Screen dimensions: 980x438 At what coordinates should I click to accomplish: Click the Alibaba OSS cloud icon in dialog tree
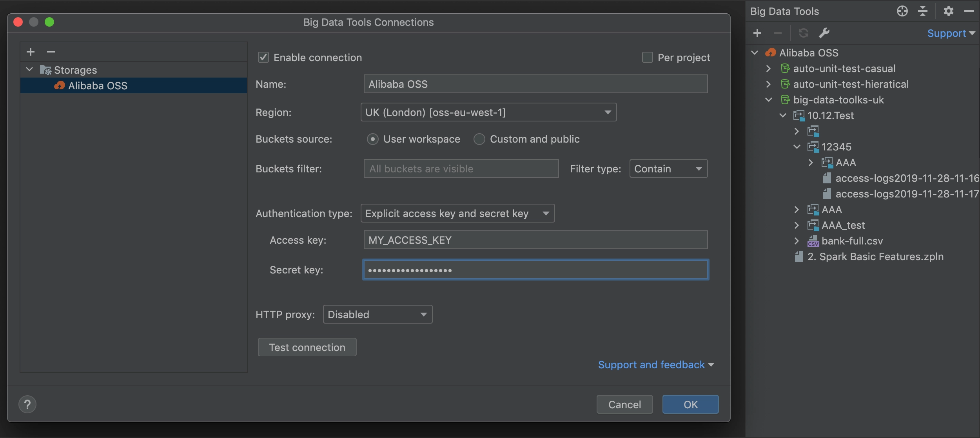click(x=60, y=85)
